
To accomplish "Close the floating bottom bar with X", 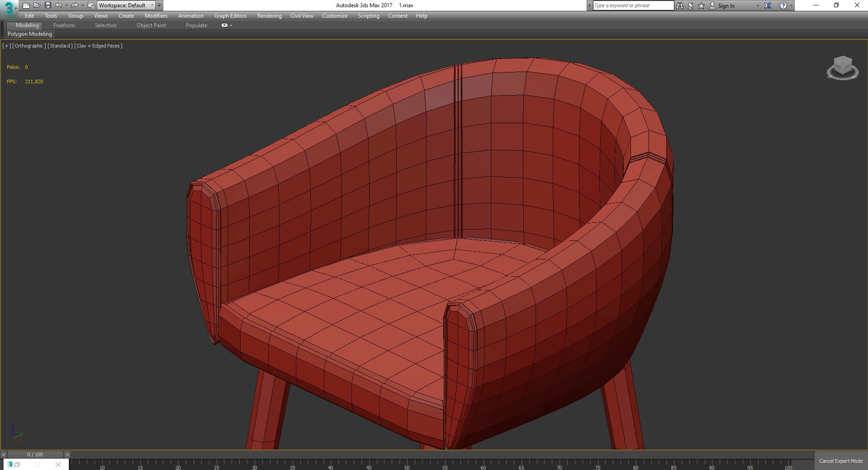I will click(x=58, y=465).
